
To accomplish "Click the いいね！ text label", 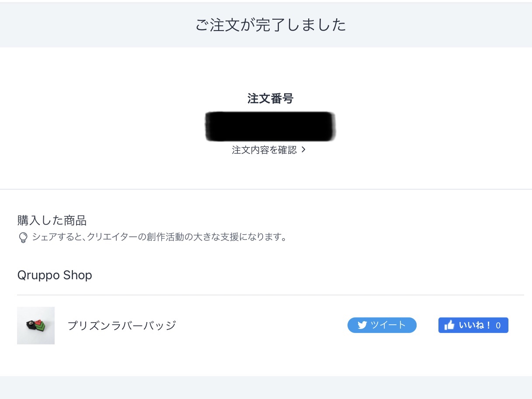I will 475,326.
